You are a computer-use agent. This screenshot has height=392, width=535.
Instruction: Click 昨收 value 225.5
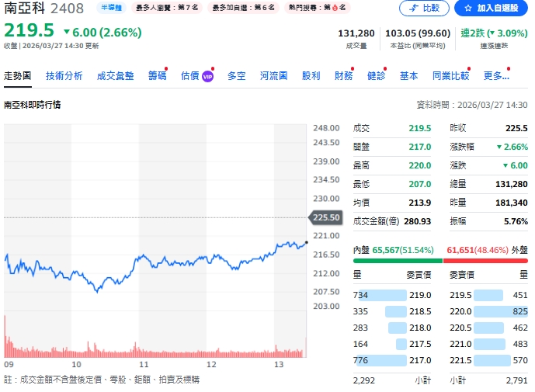click(516, 128)
